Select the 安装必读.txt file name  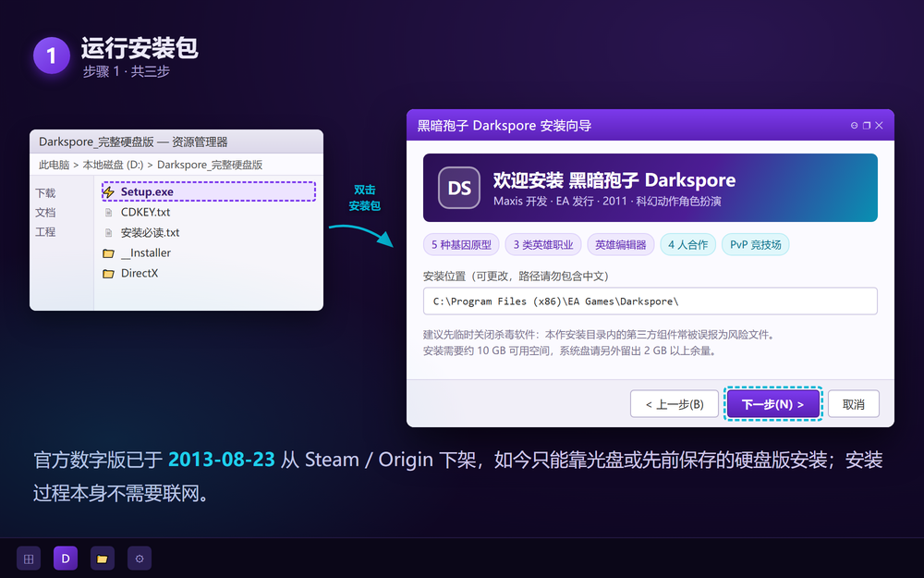point(150,232)
